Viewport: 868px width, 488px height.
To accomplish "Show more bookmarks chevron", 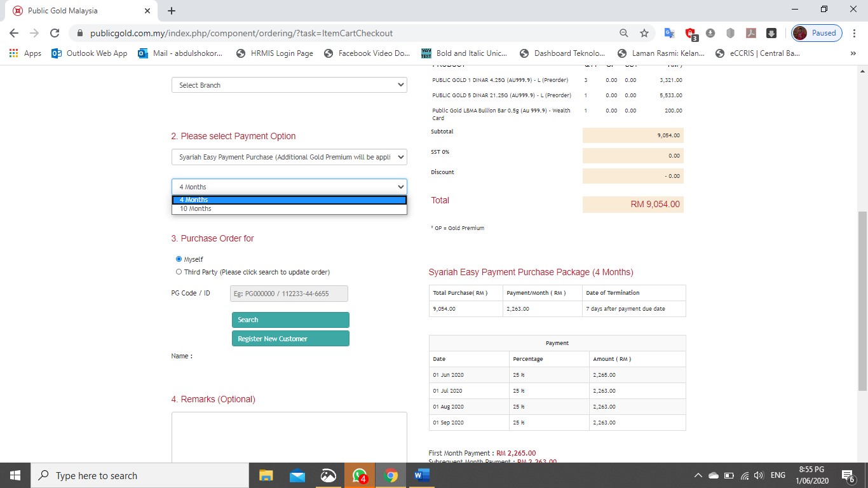I will point(853,53).
